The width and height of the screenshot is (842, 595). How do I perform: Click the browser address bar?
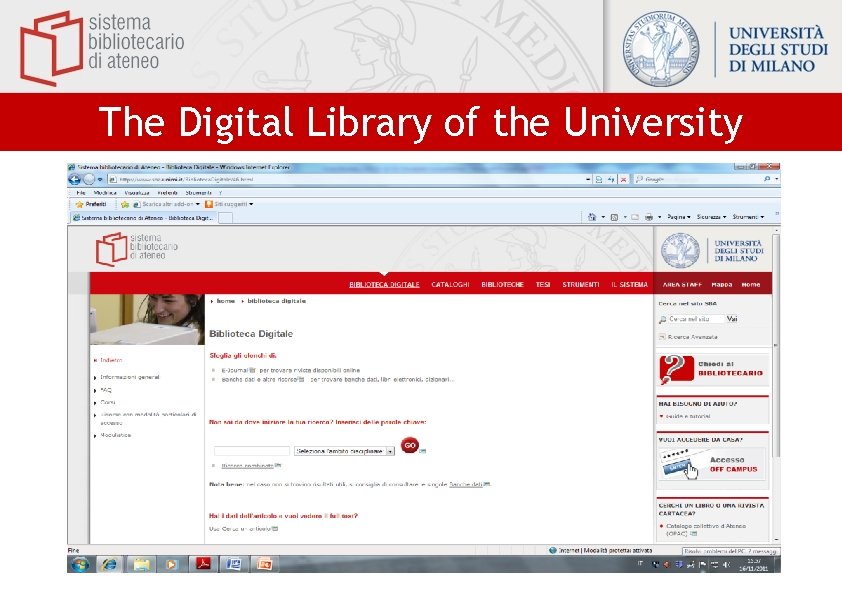coord(346,179)
